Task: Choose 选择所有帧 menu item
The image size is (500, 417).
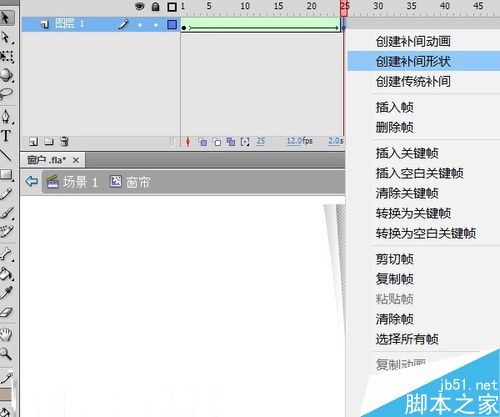Action: (407, 339)
